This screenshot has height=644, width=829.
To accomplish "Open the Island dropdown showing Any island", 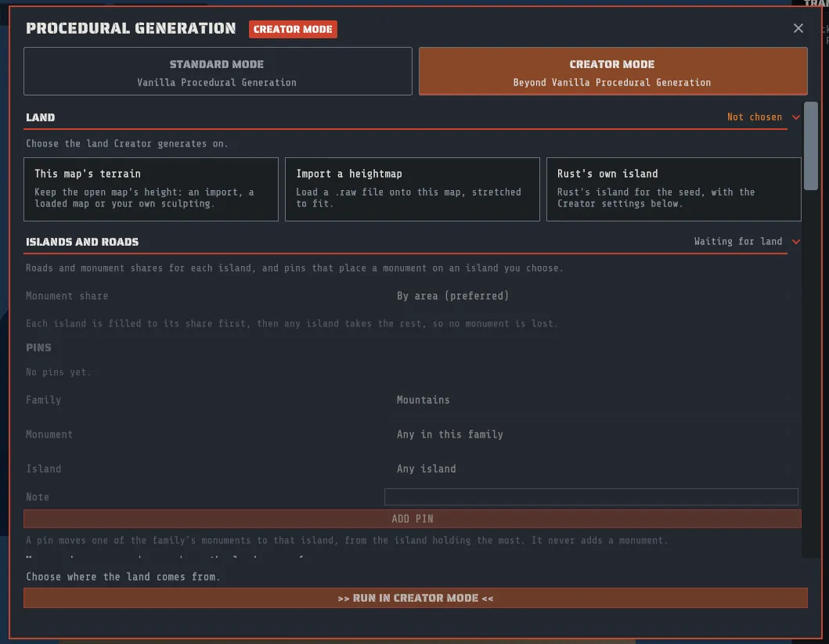I will click(x=591, y=469).
